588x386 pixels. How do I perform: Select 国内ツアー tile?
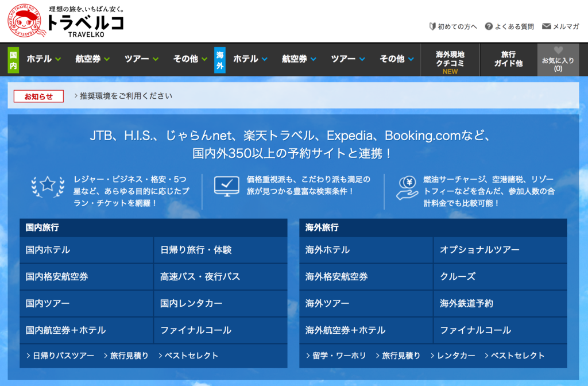pyautogui.click(x=86, y=303)
